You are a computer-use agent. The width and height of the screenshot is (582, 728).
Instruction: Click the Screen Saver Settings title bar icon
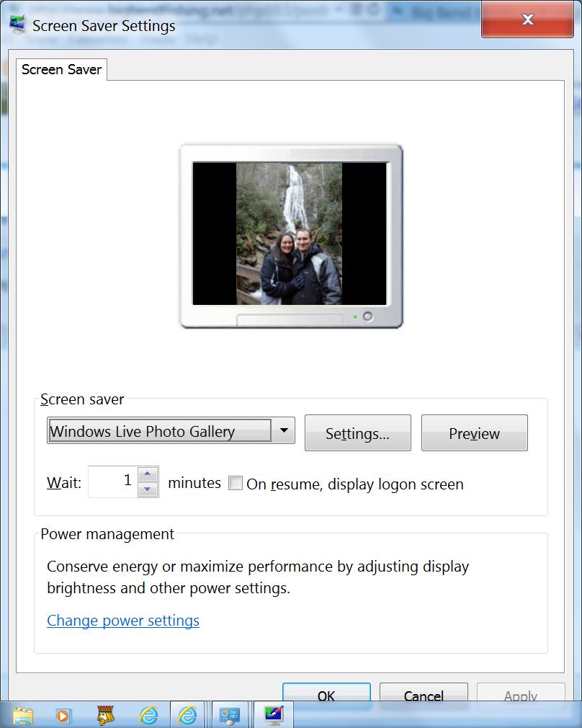point(16,25)
